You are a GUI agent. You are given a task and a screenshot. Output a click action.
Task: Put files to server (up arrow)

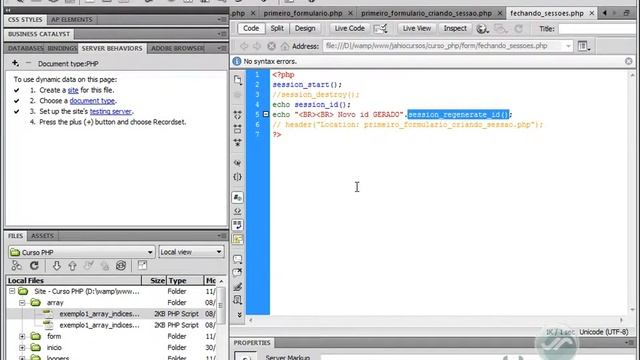[x=72, y=266]
